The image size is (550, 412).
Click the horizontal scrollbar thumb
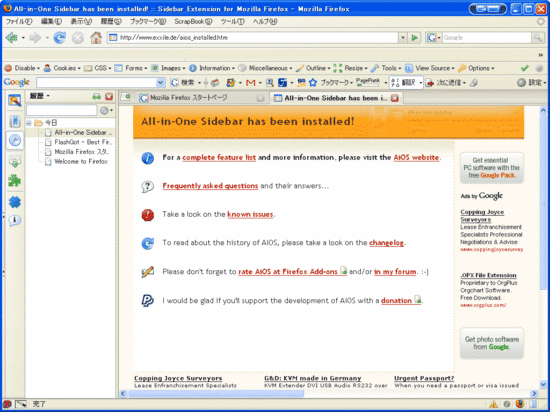coord(216,393)
